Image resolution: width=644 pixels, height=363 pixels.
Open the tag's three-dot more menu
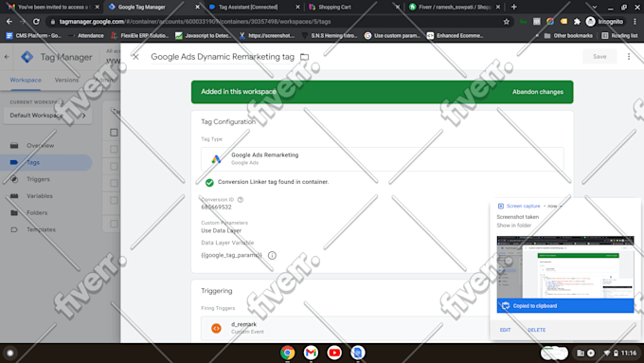[629, 56]
